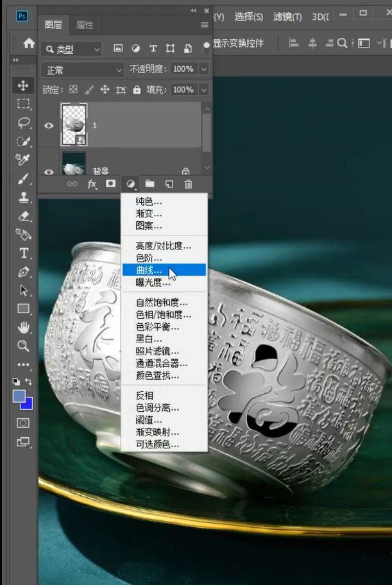Toggle lock image pixels brush icon
392x585 pixels.
(x=89, y=90)
